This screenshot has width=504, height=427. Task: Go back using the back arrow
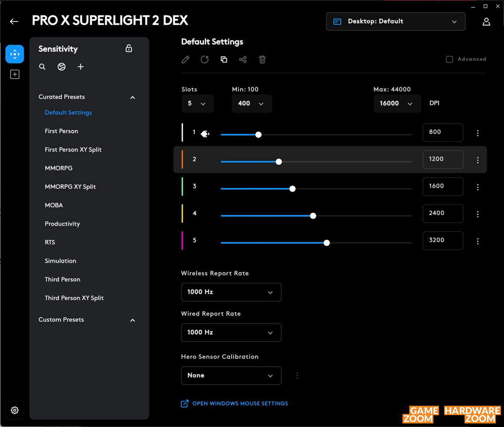click(x=14, y=21)
